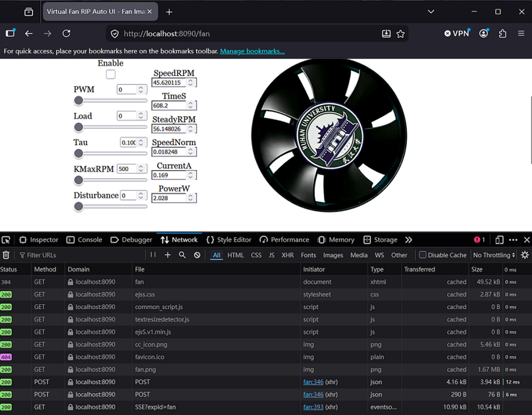
Task: Open the No Throttling dropdown
Action: click(x=494, y=255)
